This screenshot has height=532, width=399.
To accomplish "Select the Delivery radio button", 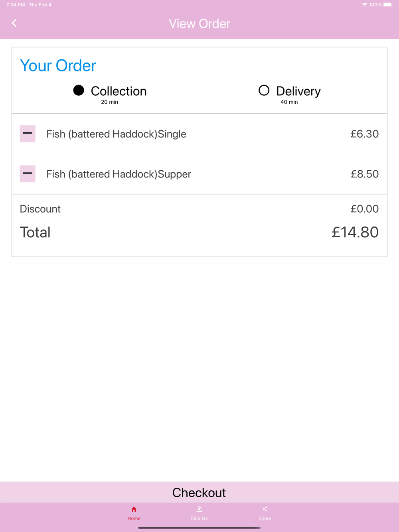I will (264, 91).
